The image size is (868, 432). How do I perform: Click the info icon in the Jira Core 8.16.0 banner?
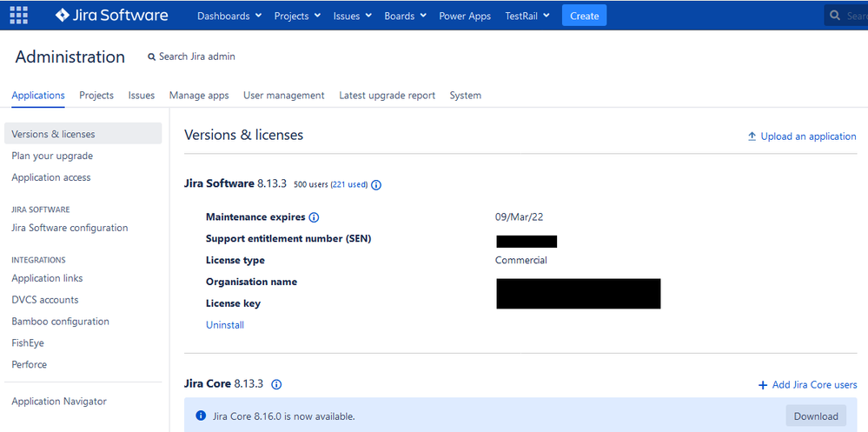[x=201, y=416]
